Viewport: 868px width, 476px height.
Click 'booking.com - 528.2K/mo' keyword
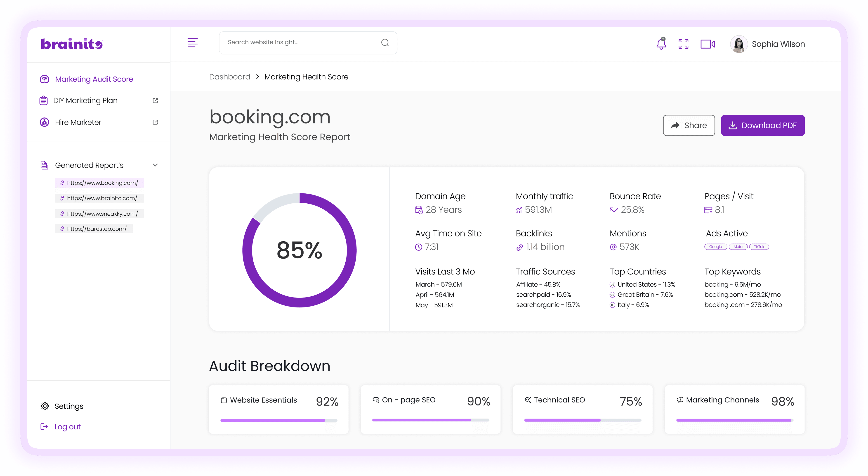click(x=743, y=295)
